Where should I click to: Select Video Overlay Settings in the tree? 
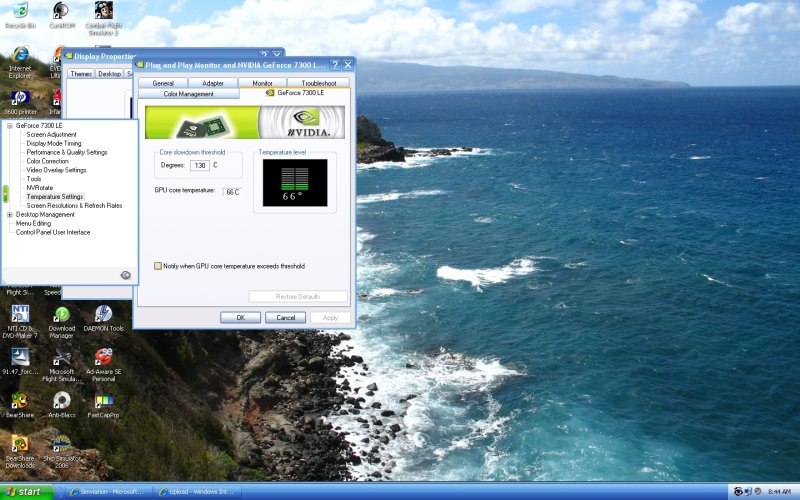pos(56,170)
